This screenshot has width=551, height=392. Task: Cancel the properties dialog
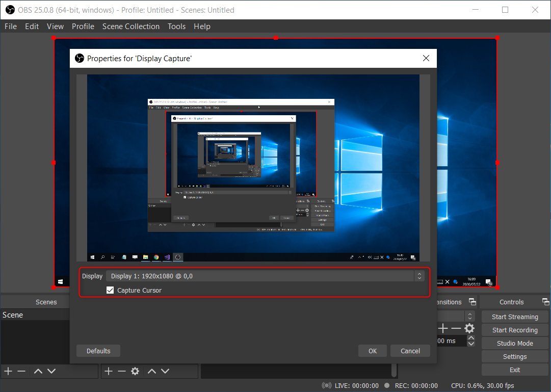point(410,351)
